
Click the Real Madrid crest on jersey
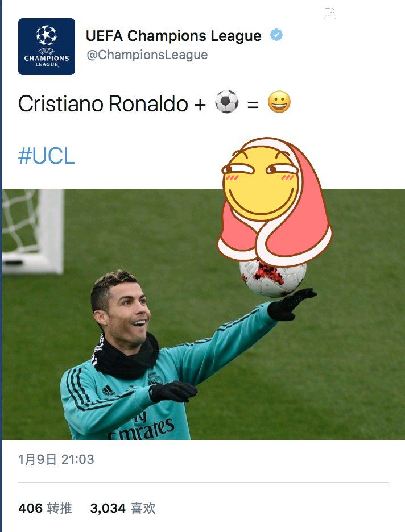pos(155,379)
